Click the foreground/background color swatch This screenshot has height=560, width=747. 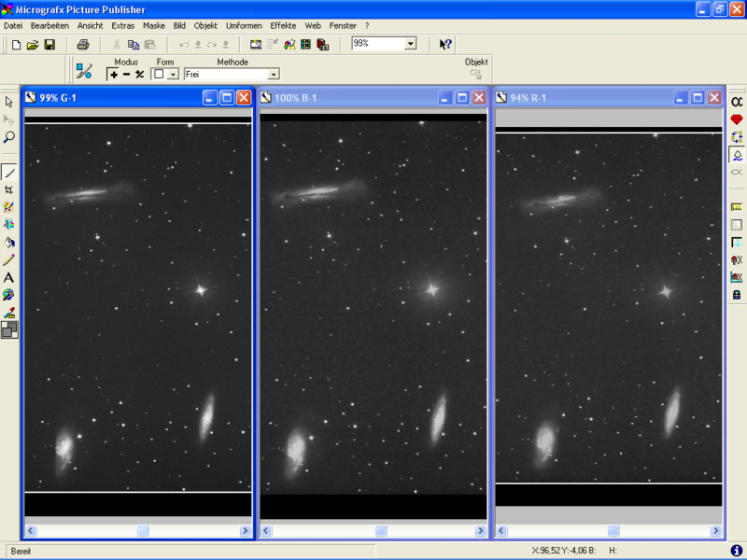(x=9, y=329)
